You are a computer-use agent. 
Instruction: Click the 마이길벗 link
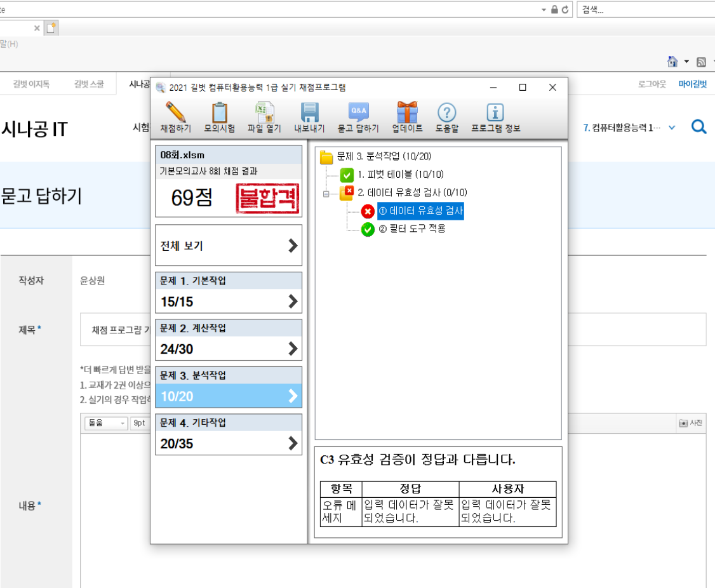[692, 84]
